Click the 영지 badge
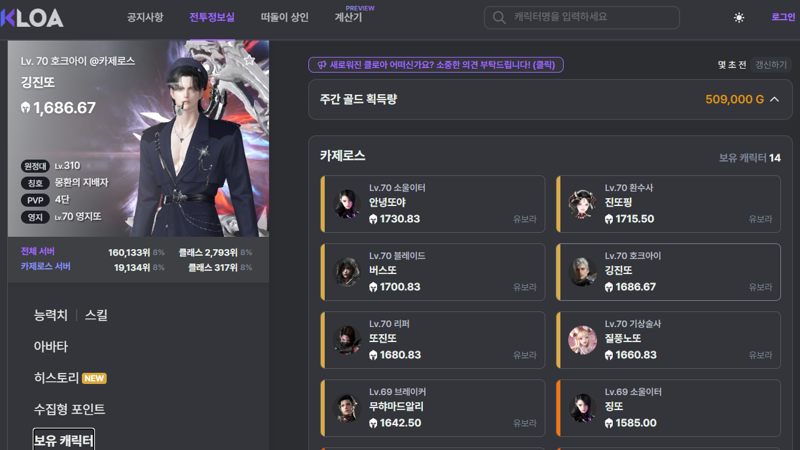Viewport: 800px width, 450px height. [35, 217]
